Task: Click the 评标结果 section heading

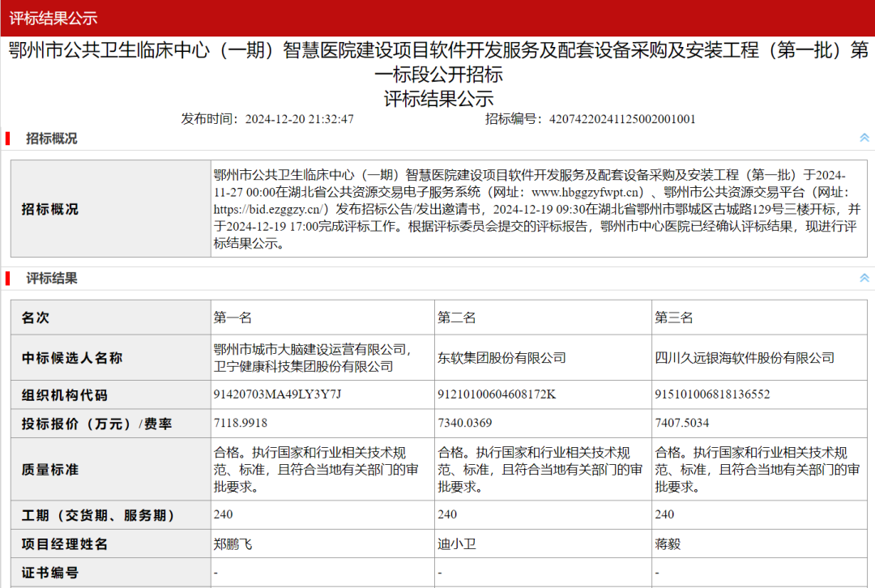Action: point(51,279)
